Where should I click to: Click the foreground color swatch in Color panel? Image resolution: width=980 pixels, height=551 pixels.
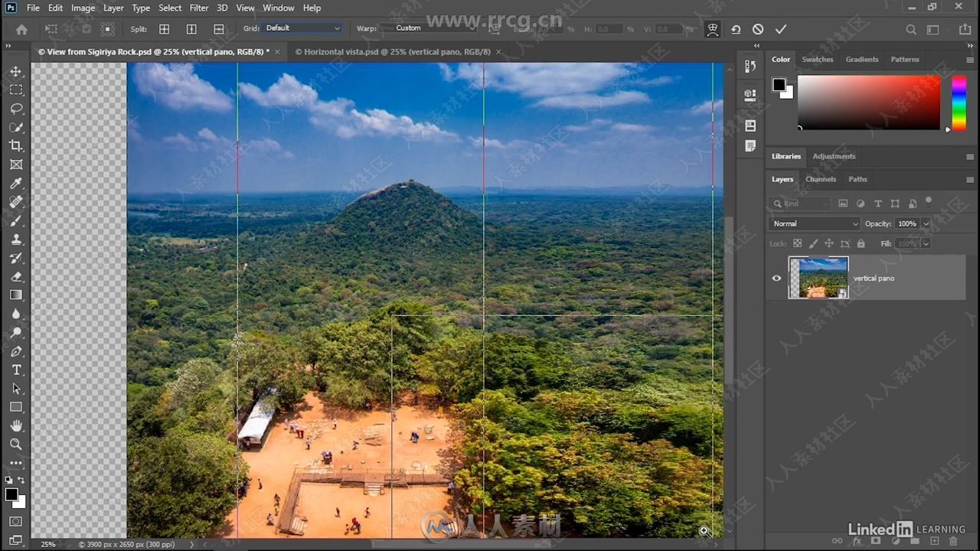[x=779, y=85]
